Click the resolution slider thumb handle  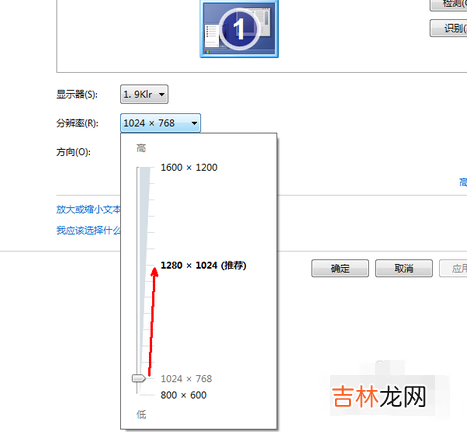tap(139, 378)
